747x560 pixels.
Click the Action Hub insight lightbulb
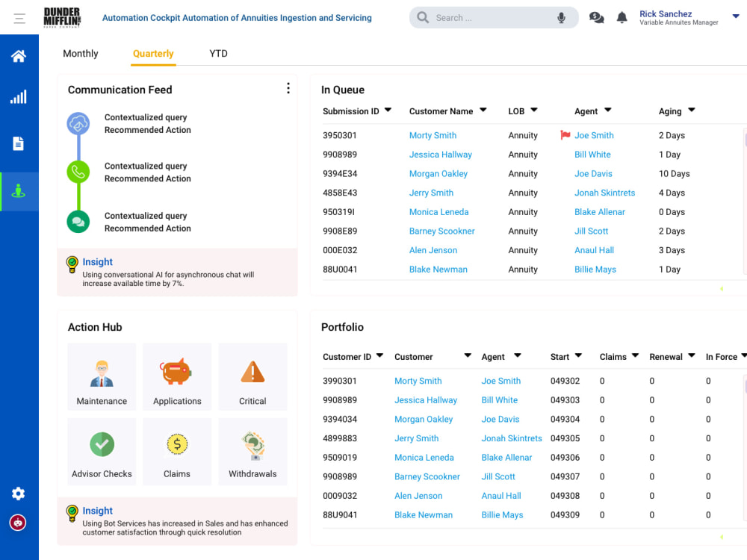click(72, 514)
